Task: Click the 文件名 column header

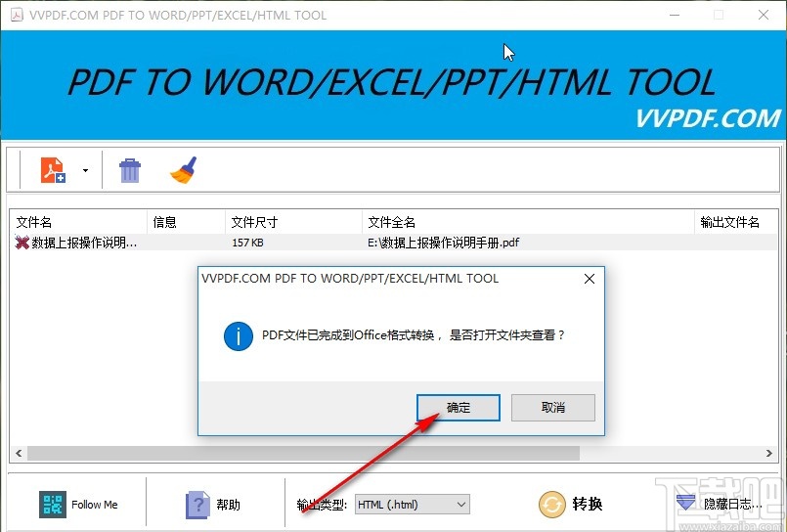Action: pyautogui.click(x=78, y=222)
